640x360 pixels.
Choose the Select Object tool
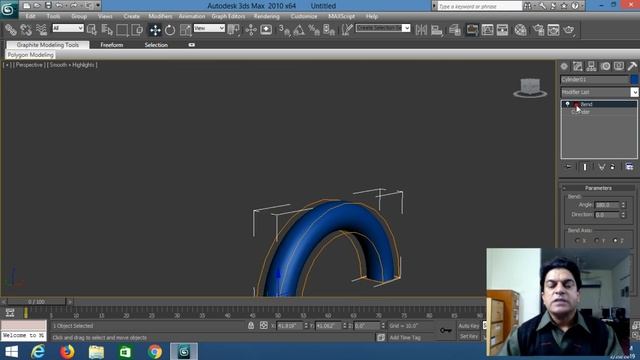pos(92,30)
